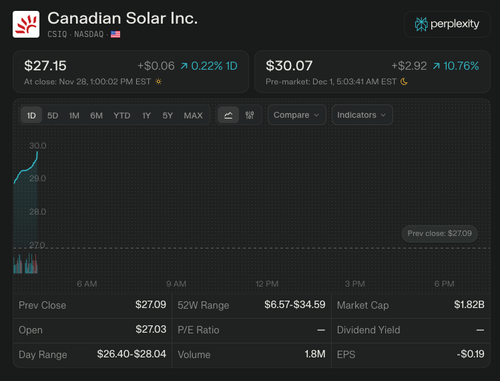Click the sun market-hours icon
The height and width of the screenshot is (381, 500).
(x=158, y=82)
